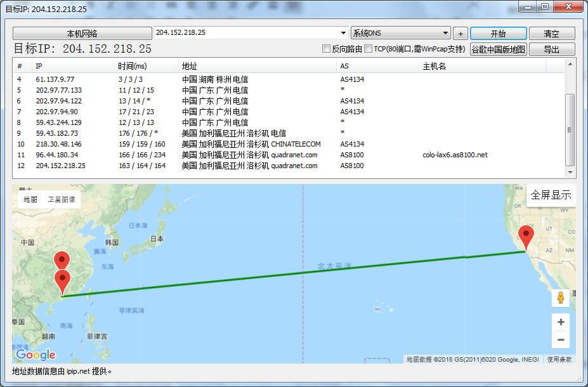
Task: Switch to 卫星图像 map view
Action: 62,199
